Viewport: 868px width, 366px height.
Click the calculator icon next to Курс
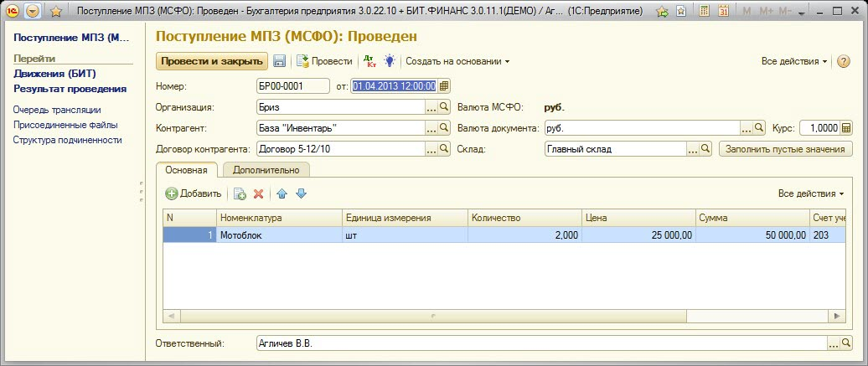846,128
